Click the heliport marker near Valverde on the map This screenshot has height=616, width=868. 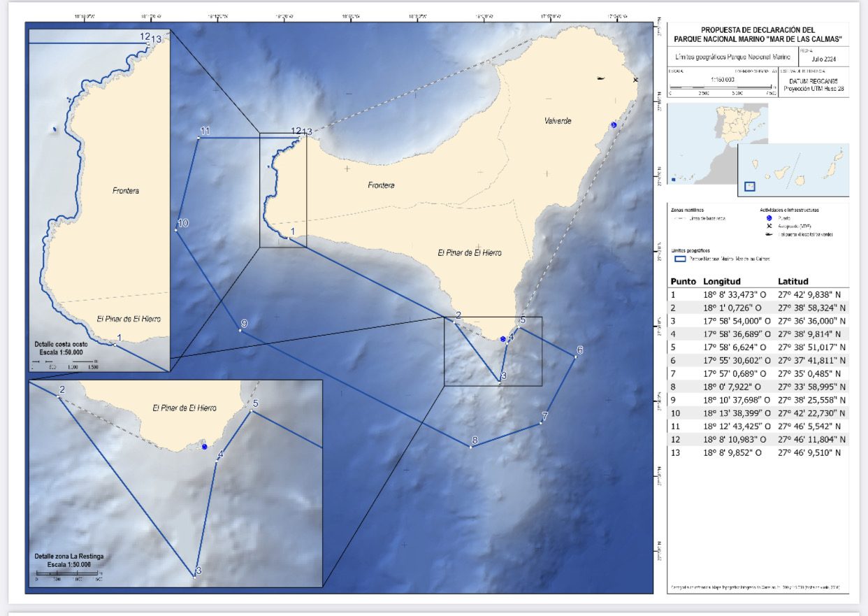pyautogui.click(x=600, y=78)
